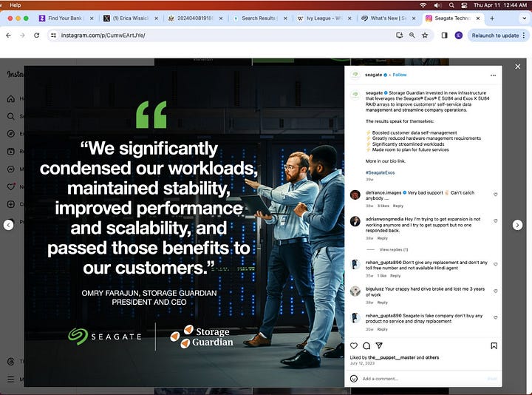This screenshot has height=395, width=532.
Task: Follow the seagate account
Action: 399,75
